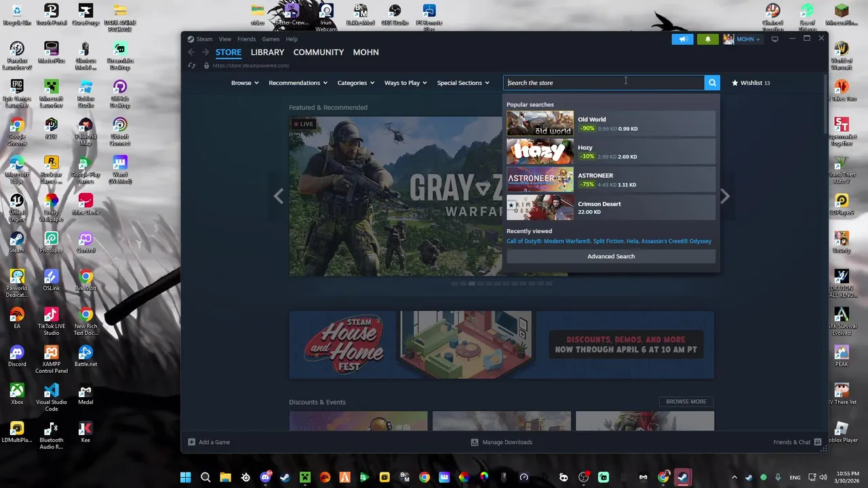Click the BROWSE MORE button
Viewport: 868px width, 488px height.
click(686, 401)
